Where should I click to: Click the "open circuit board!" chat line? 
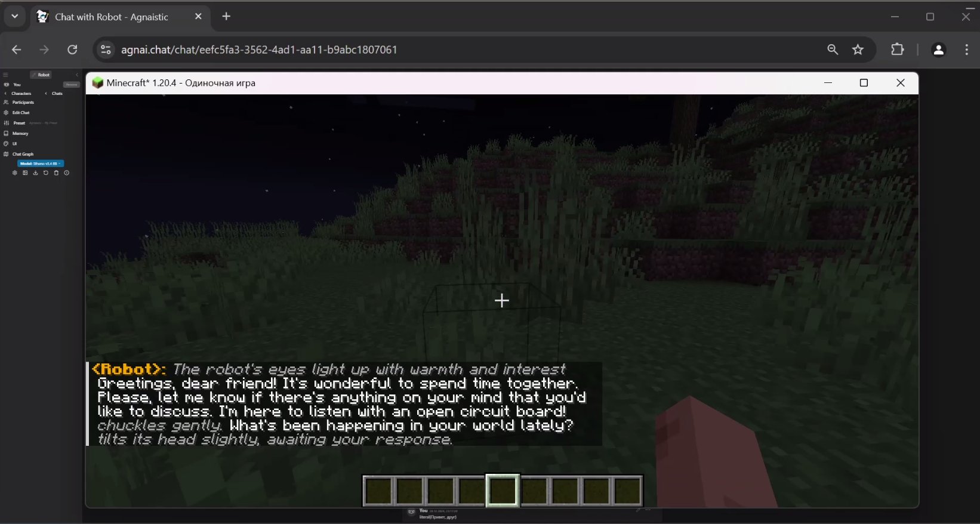(332, 412)
